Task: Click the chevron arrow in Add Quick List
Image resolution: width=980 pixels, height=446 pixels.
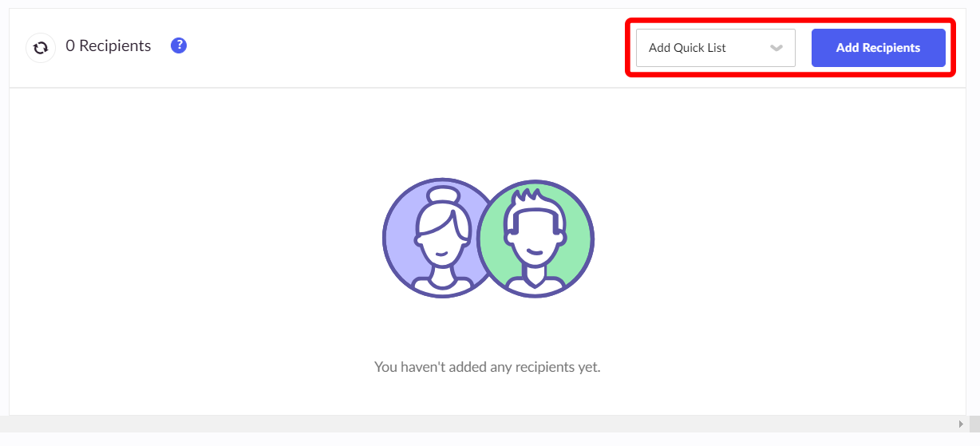Action: [776, 48]
